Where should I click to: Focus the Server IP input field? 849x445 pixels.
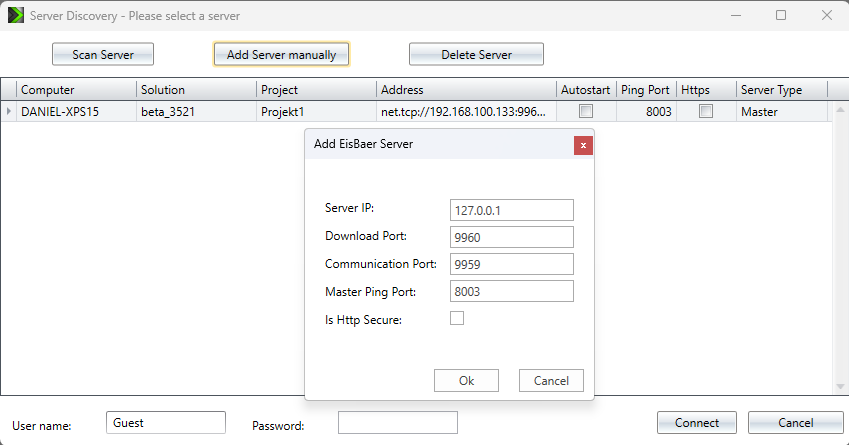[x=512, y=210]
